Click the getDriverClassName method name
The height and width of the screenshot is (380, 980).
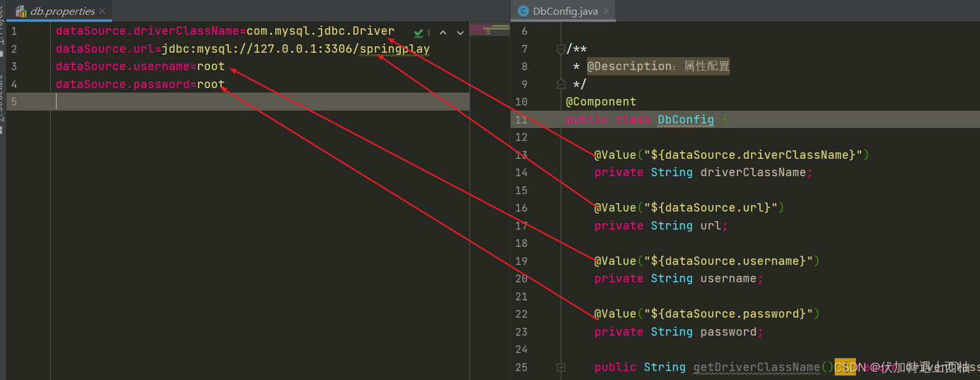coord(757,367)
